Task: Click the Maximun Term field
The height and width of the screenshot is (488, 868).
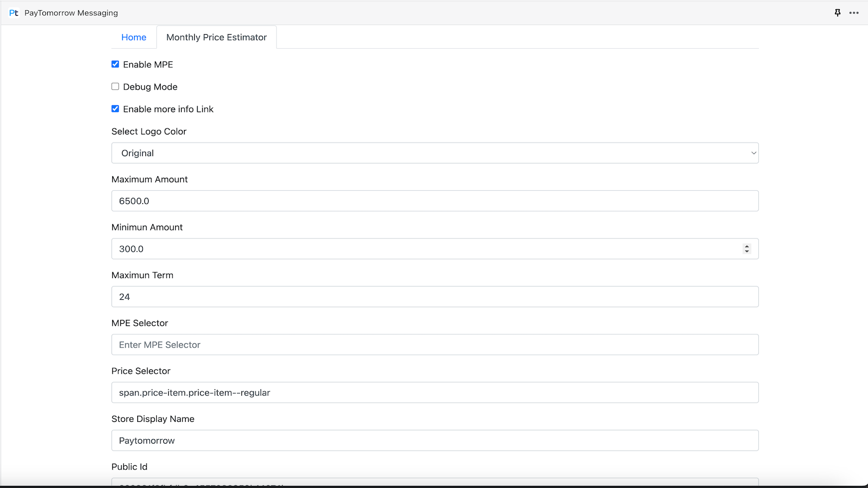Action: pyautogui.click(x=435, y=297)
